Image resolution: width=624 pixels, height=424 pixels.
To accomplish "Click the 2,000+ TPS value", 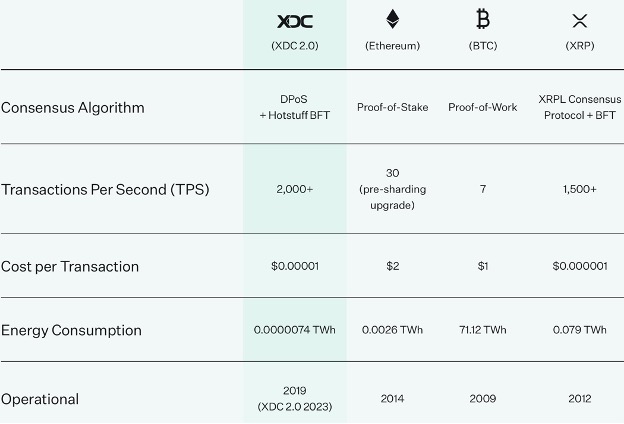I will (x=294, y=189).
